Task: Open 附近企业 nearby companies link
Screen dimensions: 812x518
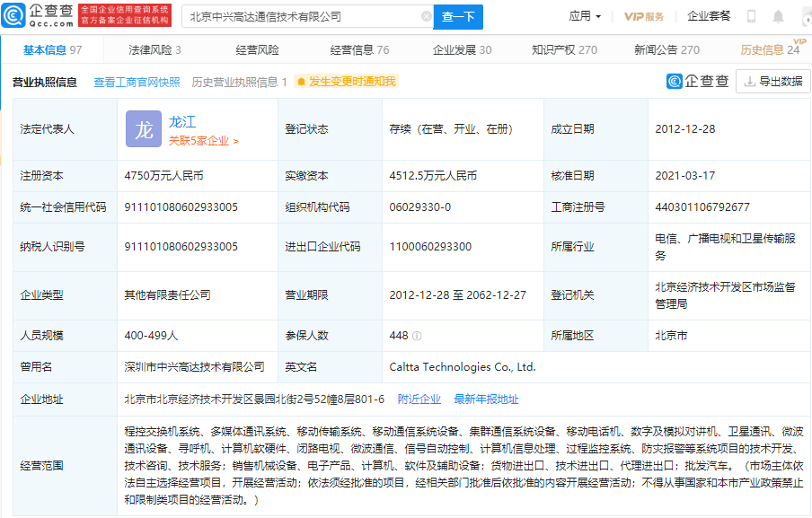Action: pos(419,399)
